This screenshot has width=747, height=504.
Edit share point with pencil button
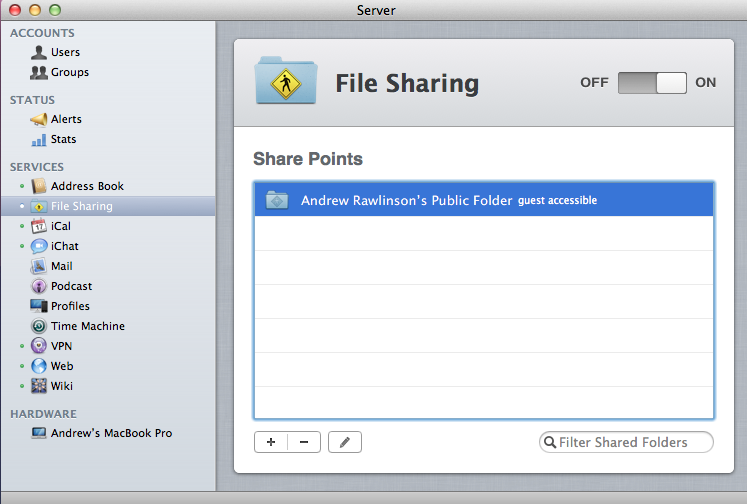[345, 442]
